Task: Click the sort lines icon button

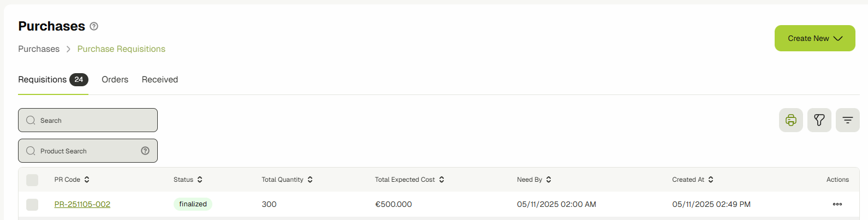Action: 847,120
